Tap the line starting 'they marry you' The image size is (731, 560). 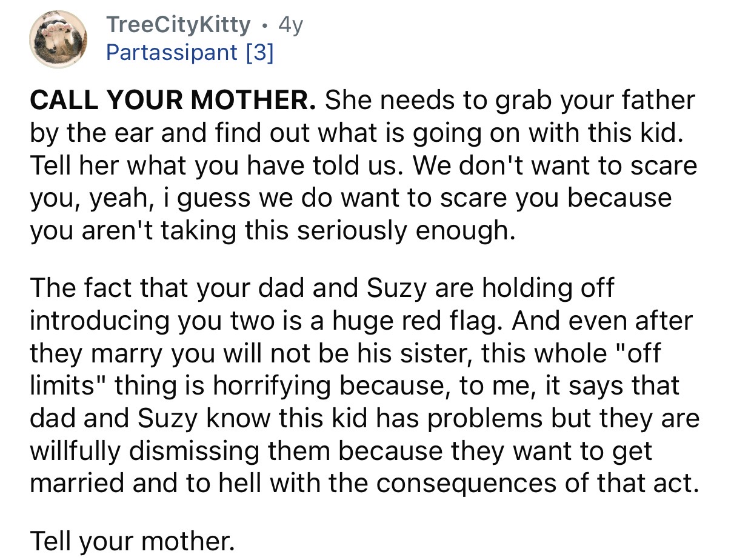344,353
